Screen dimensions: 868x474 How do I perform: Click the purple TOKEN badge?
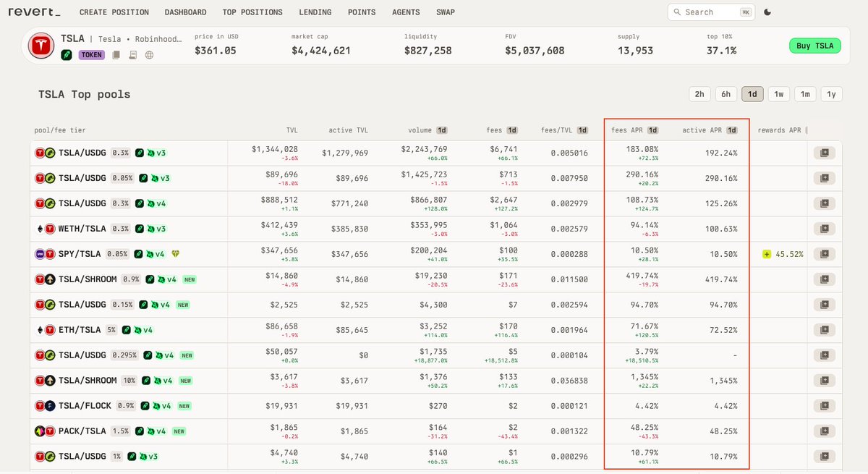click(x=91, y=54)
